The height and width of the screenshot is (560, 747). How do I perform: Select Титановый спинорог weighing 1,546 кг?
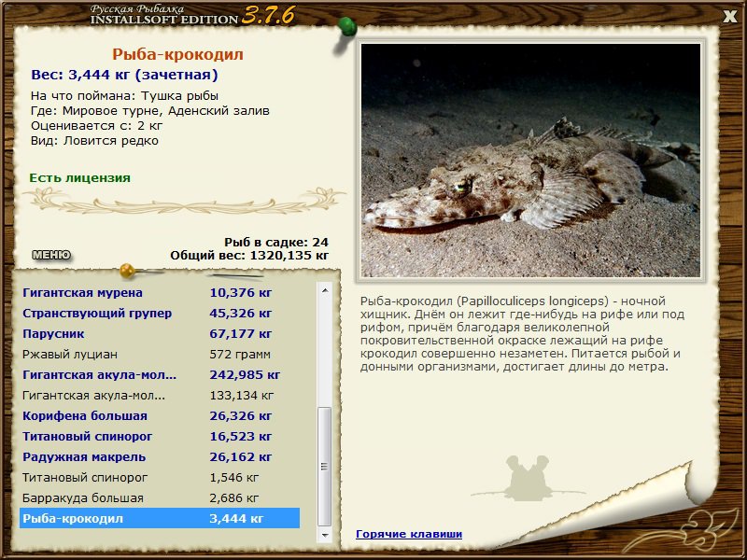160,477
